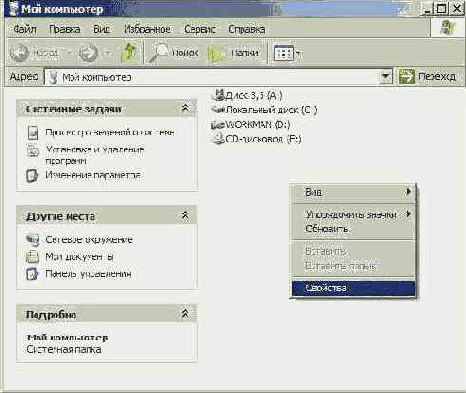Open the Вид submenu in context menu
Screen dimensions: 466x393
tap(353, 192)
